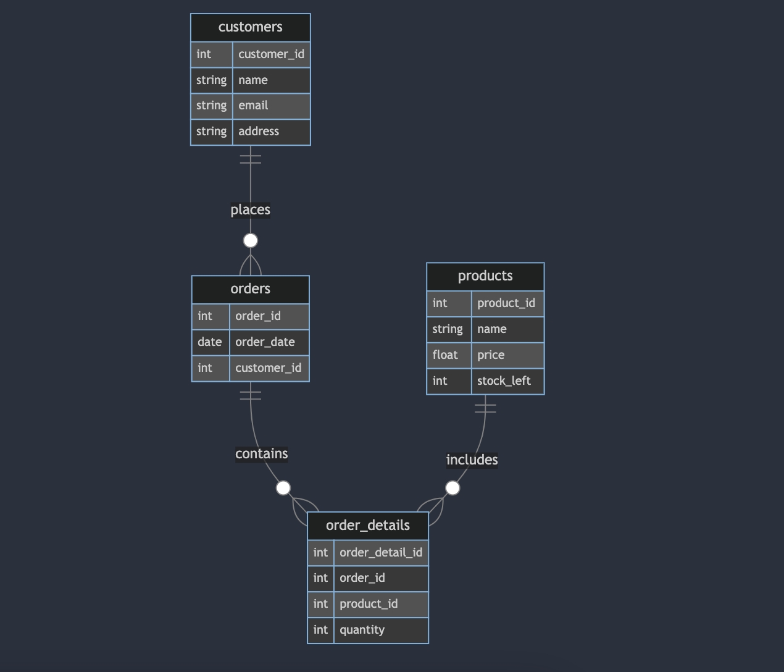Screen dimensions: 784x672
Task: Click the includes relationship label
Action: (x=472, y=460)
